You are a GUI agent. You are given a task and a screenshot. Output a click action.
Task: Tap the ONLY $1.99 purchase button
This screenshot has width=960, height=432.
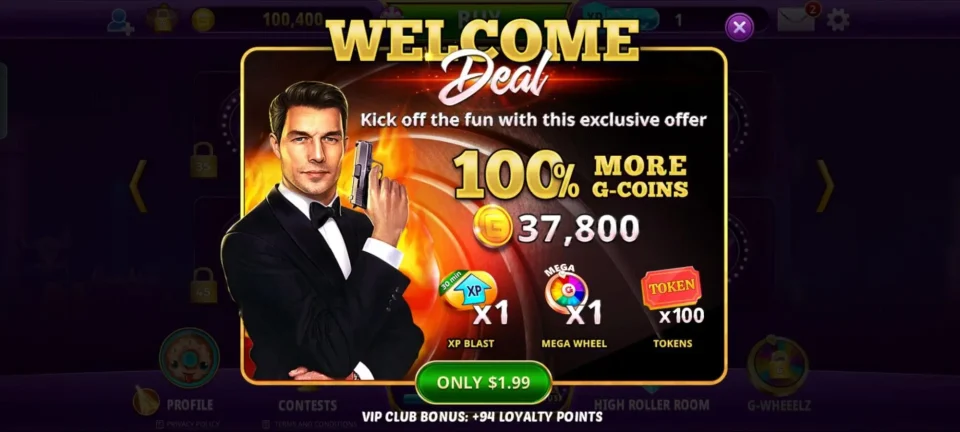tap(483, 382)
